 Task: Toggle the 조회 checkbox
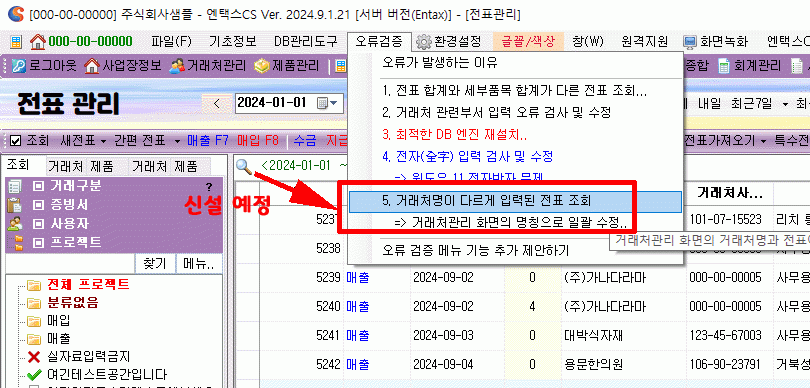coord(15,140)
